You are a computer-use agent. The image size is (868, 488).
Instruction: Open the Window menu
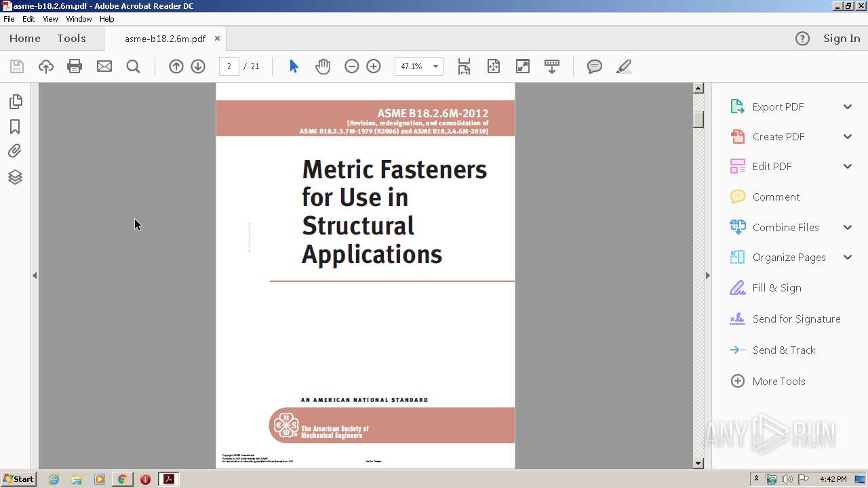click(79, 19)
